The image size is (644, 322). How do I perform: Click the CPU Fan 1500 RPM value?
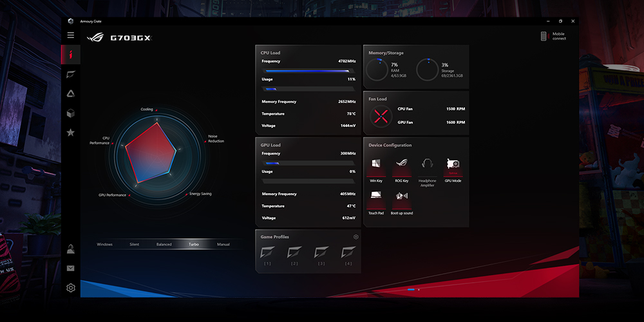pos(455,109)
